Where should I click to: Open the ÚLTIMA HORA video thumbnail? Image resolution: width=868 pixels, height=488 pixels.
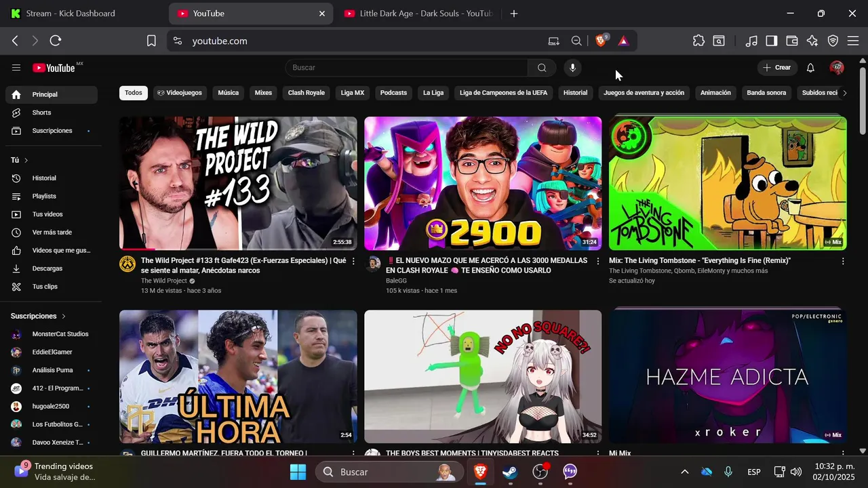coord(238,376)
